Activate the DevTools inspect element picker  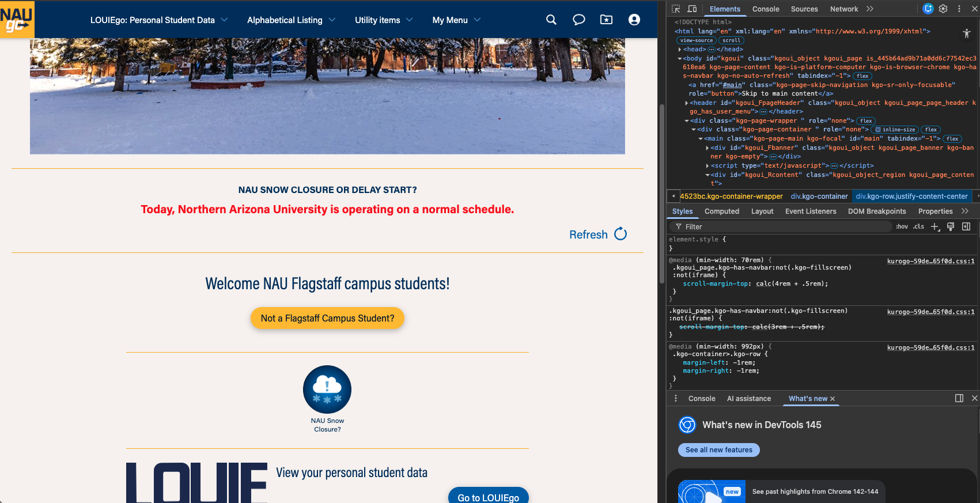[676, 9]
